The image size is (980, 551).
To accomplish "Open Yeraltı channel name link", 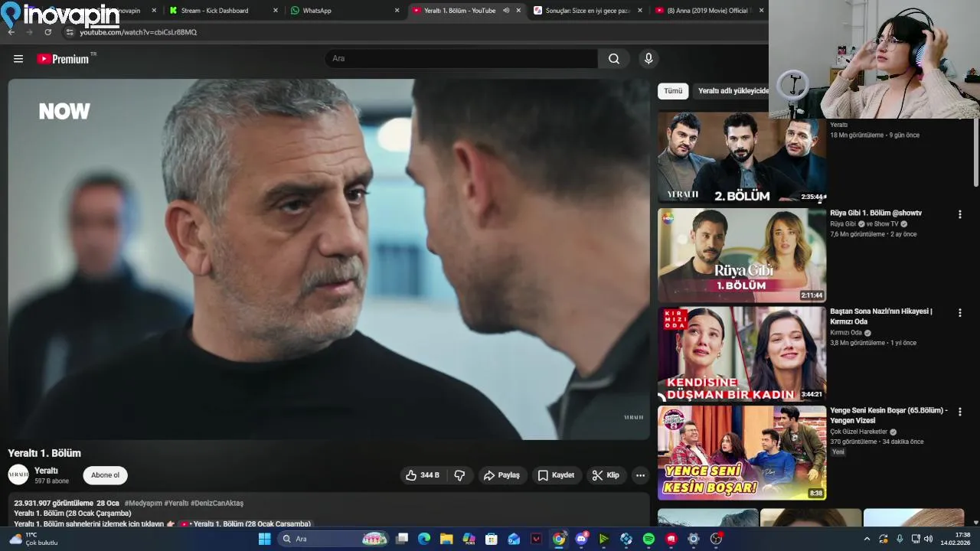I will pyautogui.click(x=46, y=471).
